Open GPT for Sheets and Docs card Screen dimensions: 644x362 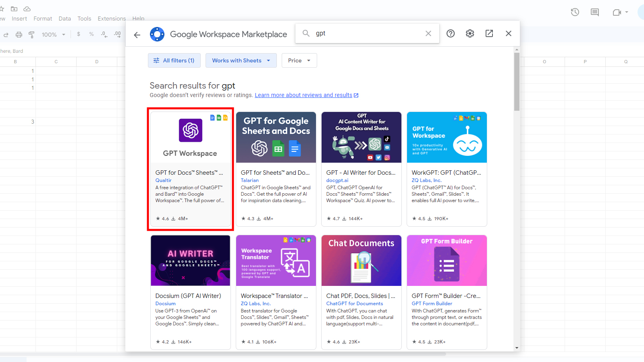pyautogui.click(x=276, y=169)
